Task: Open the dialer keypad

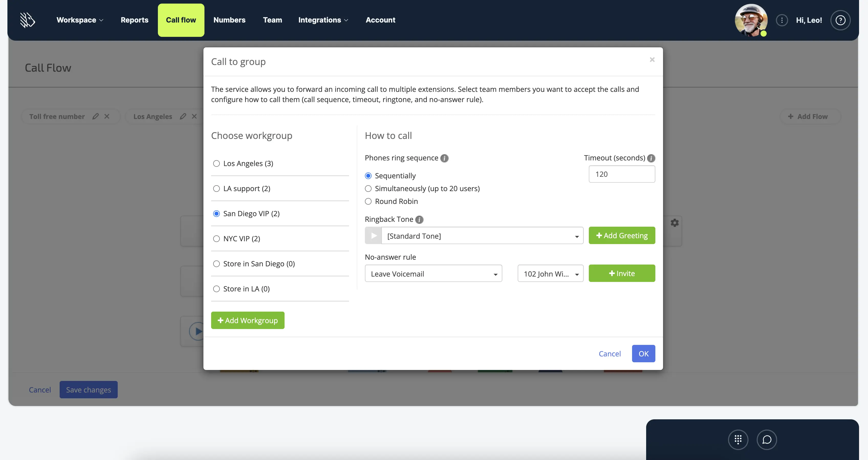Action: pyautogui.click(x=738, y=440)
